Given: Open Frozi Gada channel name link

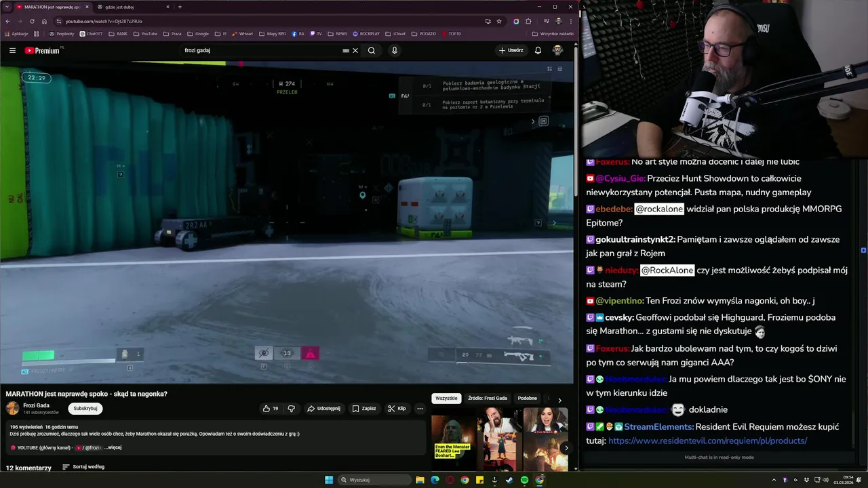Looking at the screenshot, I should (37, 405).
